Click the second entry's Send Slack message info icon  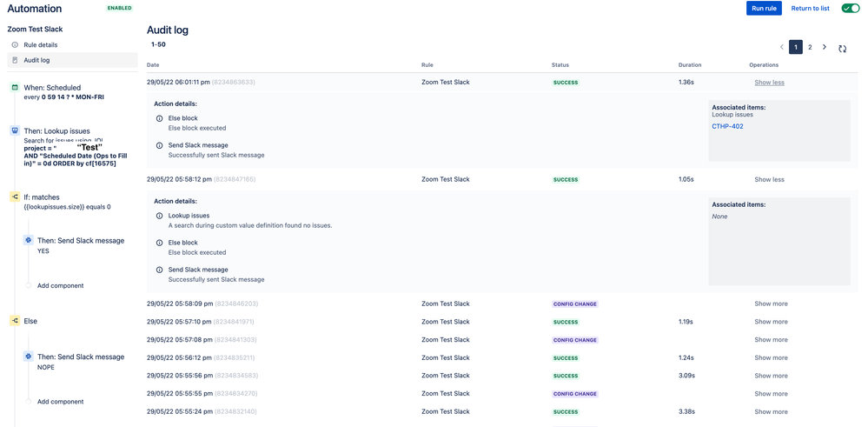pos(159,270)
